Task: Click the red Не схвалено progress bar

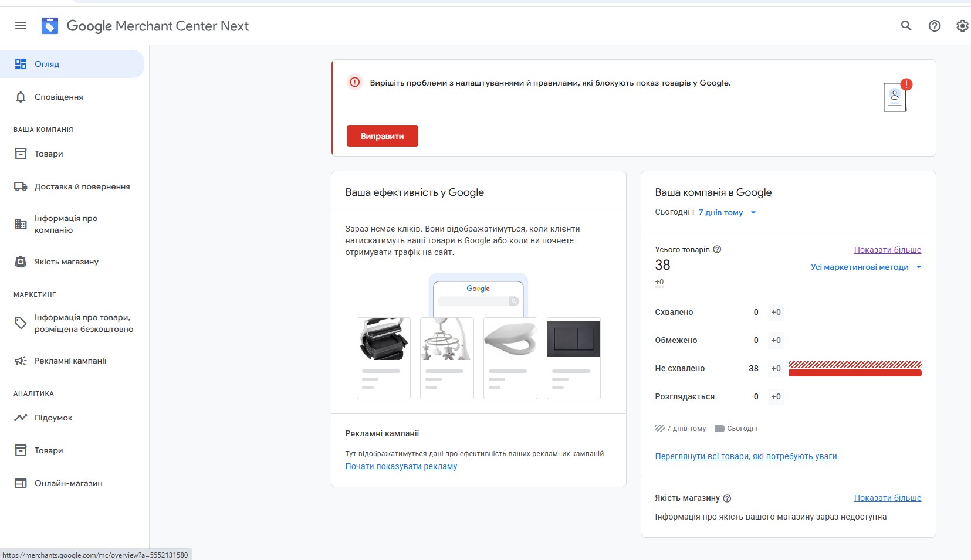Action: click(x=855, y=369)
